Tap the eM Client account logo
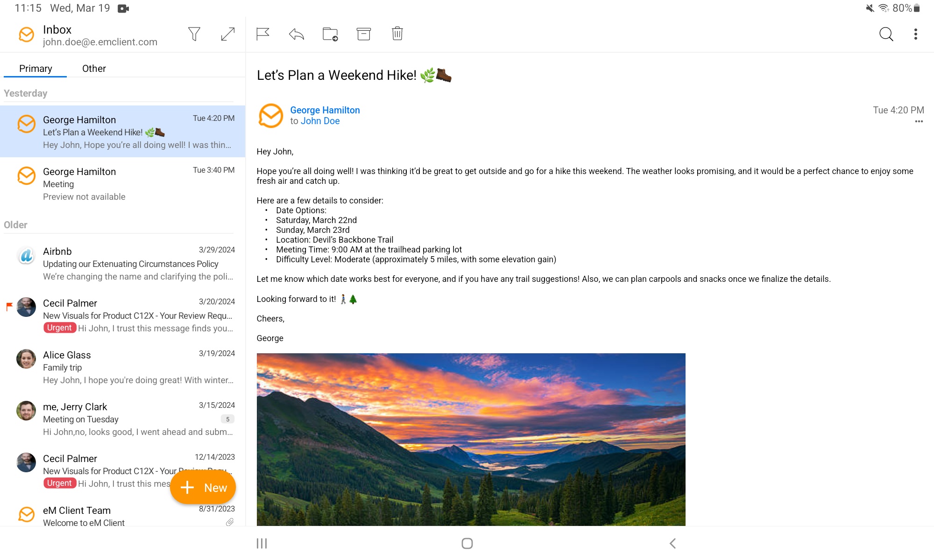 pos(26,35)
